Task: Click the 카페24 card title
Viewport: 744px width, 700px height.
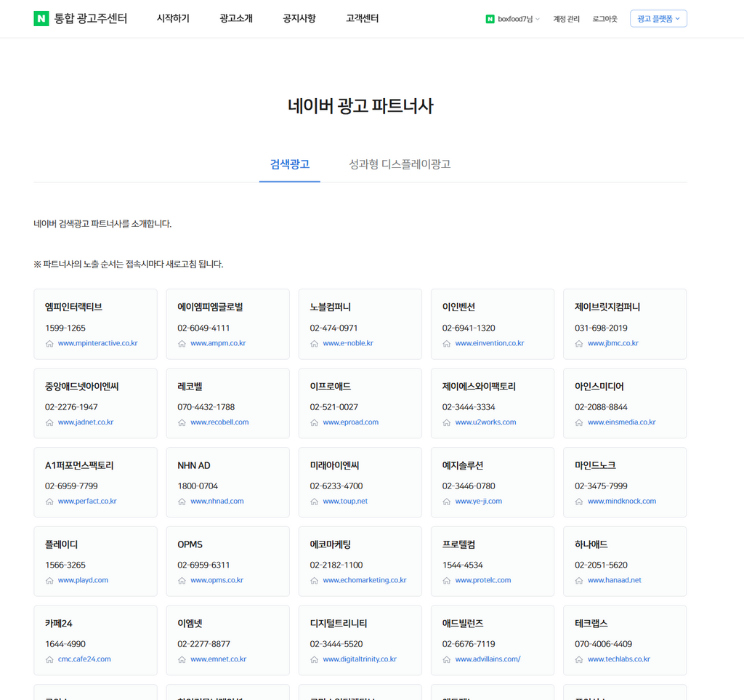Action: [x=59, y=624]
